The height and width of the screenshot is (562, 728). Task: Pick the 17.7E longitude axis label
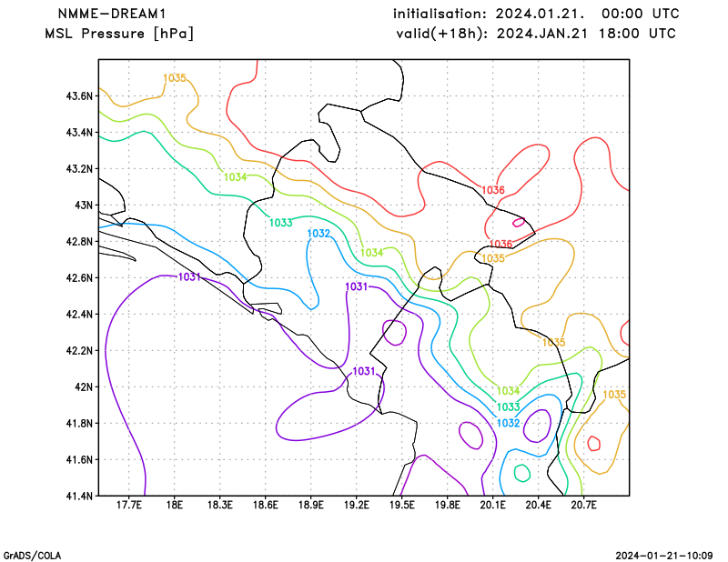coord(129,505)
